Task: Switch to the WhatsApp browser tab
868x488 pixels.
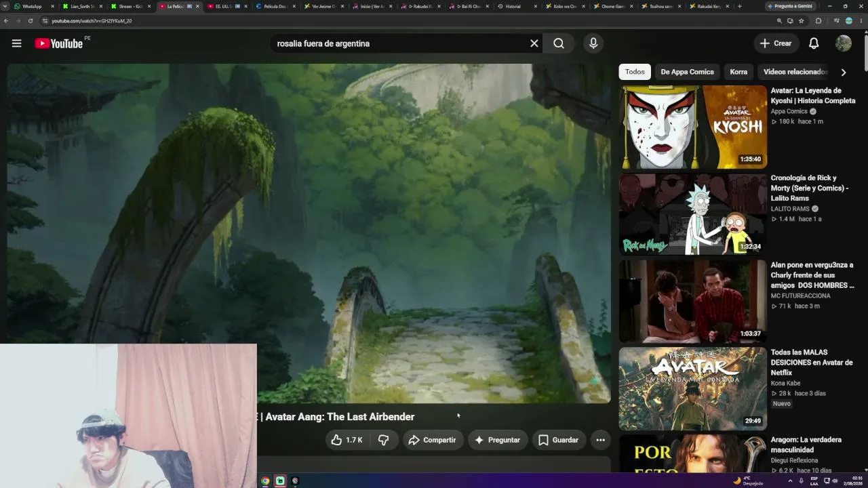Action: click(x=33, y=6)
